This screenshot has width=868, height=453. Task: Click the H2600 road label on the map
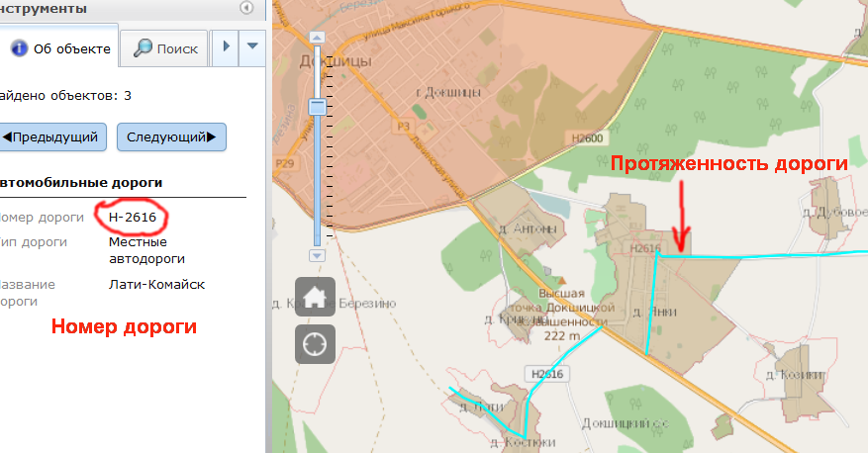(x=587, y=138)
